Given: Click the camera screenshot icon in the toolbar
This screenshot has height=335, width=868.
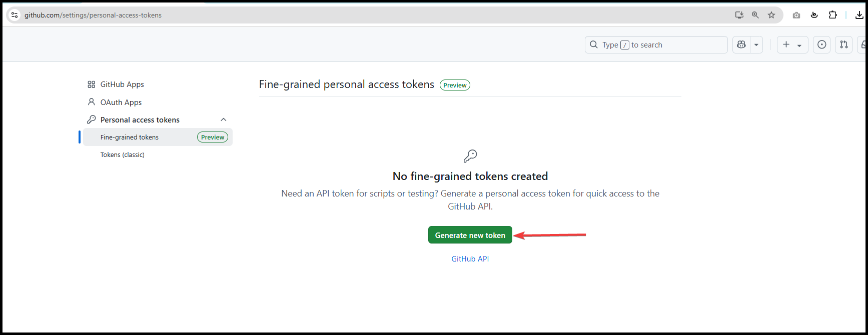Looking at the screenshot, I should pos(796,15).
